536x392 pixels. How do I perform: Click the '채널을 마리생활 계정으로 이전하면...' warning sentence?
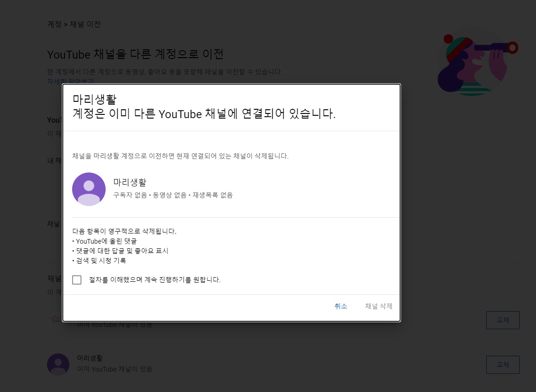coord(180,156)
